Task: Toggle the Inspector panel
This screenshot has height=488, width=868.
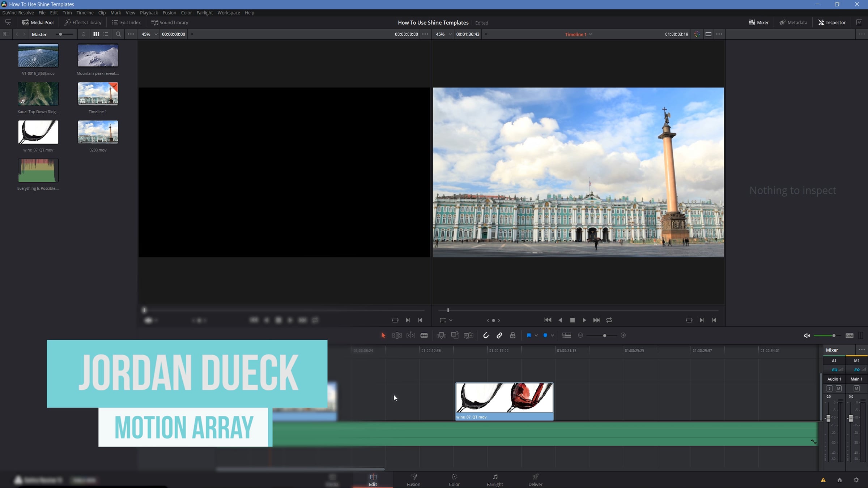Action: (x=832, y=22)
